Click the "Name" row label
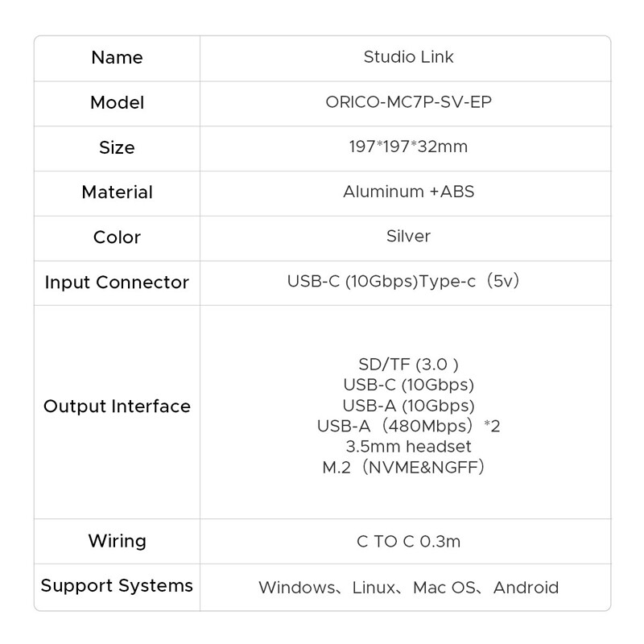The height and width of the screenshot is (644, 644). (x=117, y=58)
